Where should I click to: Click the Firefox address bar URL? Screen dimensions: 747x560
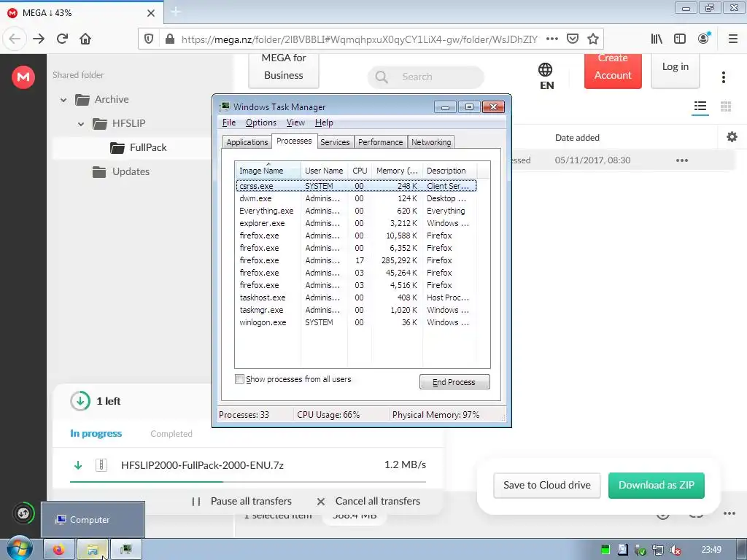pyautogui.click(x=359, y=39)
